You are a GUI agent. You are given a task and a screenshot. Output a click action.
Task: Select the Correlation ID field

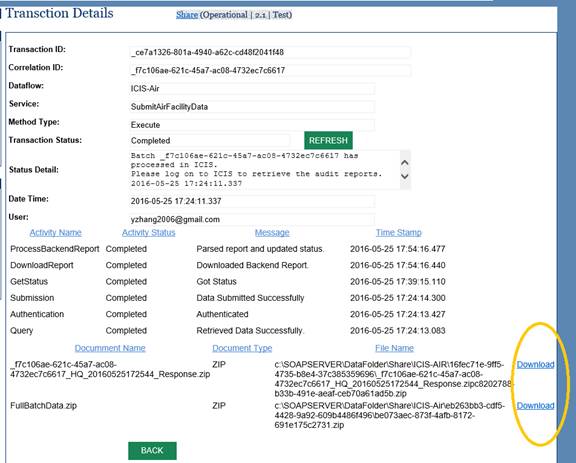(270, 70)
